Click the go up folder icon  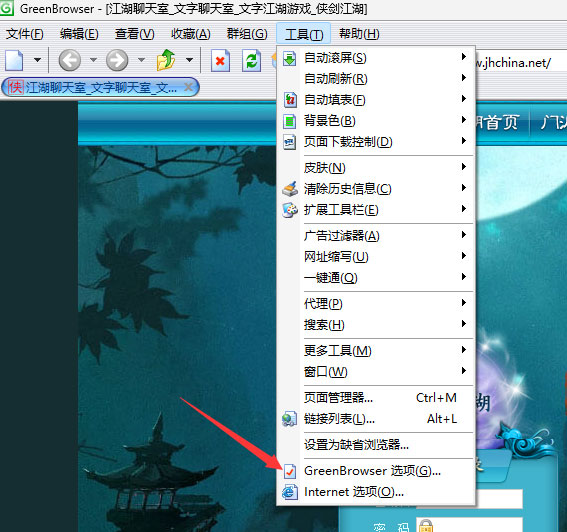166,60
